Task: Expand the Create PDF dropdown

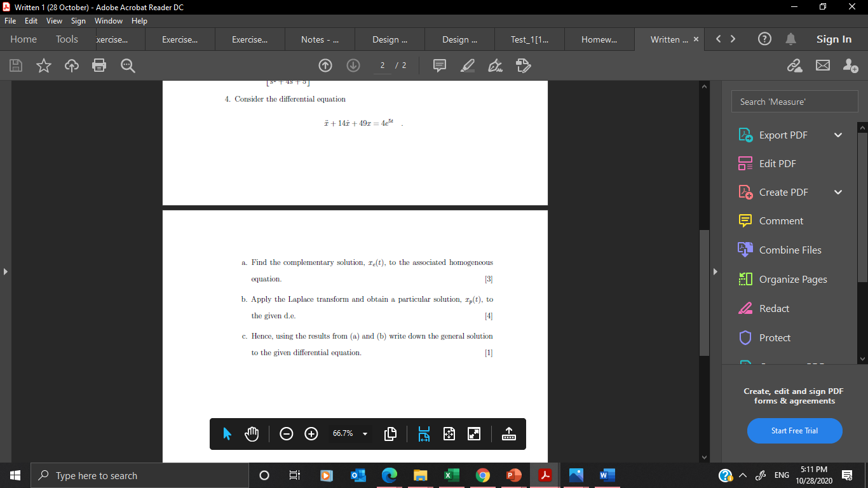Action: tap(837, 192)
